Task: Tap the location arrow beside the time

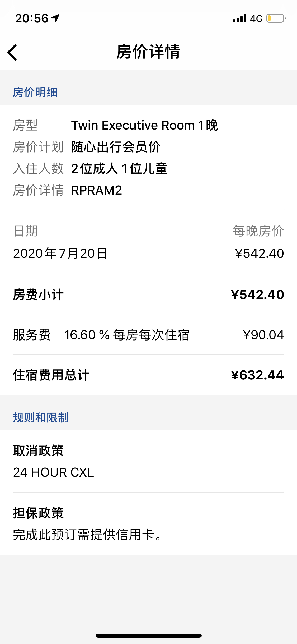Action: click(x=55, y=18)
